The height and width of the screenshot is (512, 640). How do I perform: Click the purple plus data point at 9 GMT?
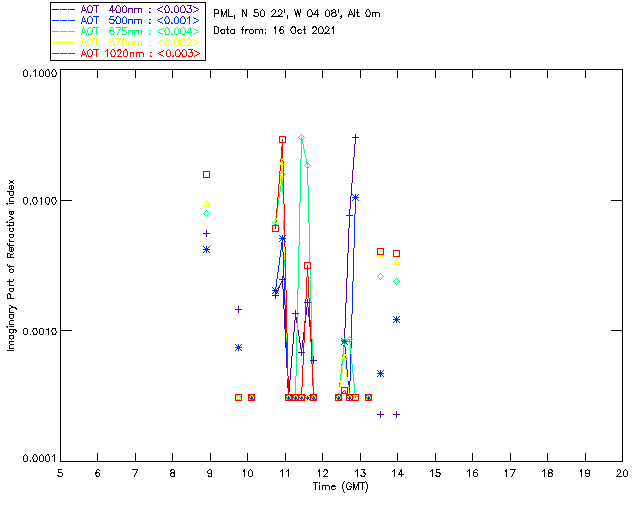coord(207,234)
